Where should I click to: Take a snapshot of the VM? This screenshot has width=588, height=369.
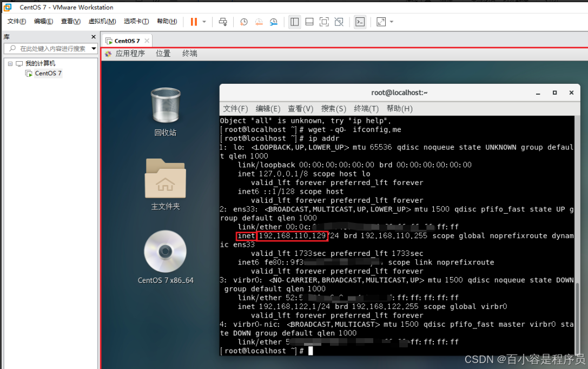[244, 22]
